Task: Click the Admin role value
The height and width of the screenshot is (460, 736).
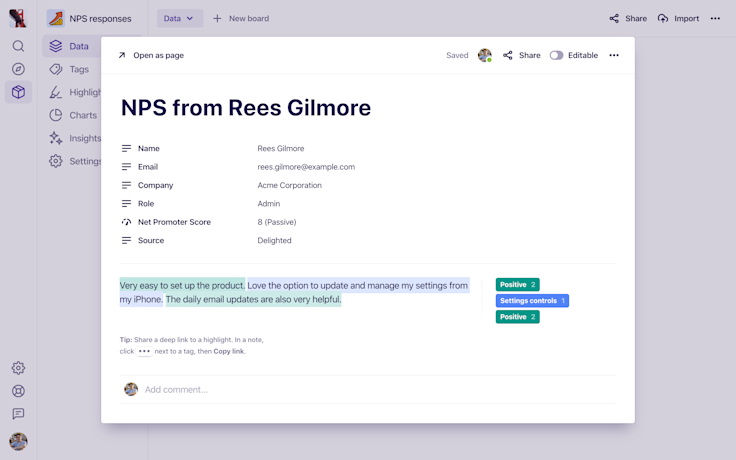Action: pos(268,203)
